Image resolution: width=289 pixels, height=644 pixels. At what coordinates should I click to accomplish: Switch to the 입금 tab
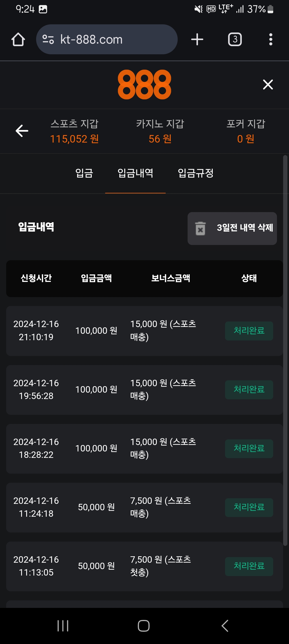[x=84, y=173]
